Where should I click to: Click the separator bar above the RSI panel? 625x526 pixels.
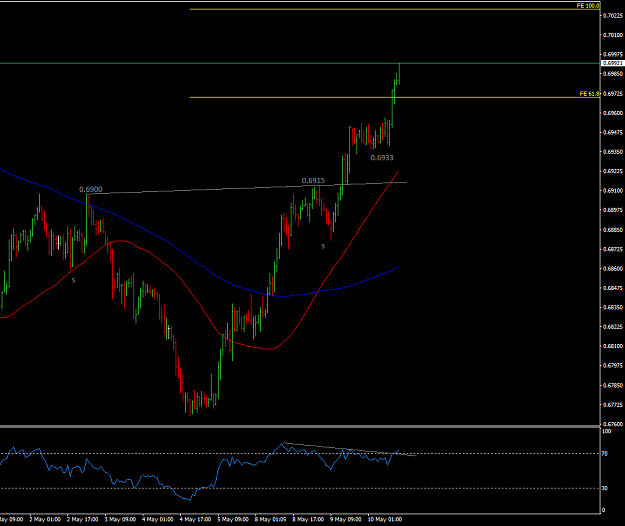(300, 427)
